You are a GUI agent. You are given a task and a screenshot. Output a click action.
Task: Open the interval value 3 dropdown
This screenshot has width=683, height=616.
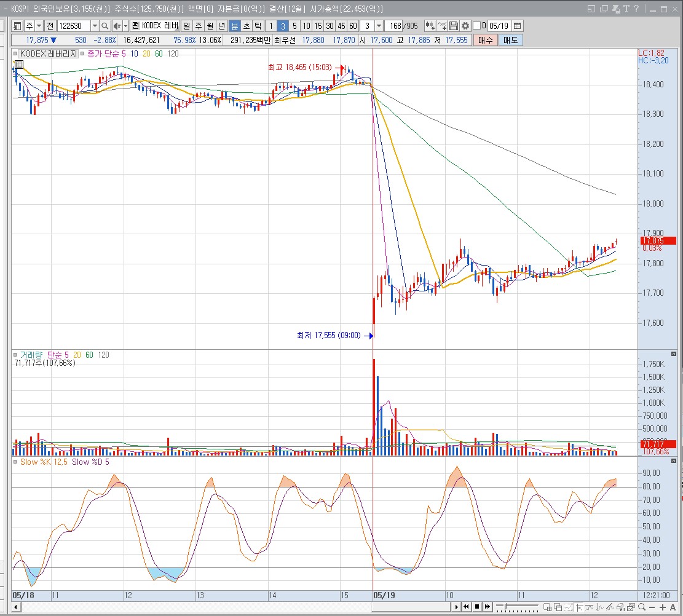coord(379,26)
